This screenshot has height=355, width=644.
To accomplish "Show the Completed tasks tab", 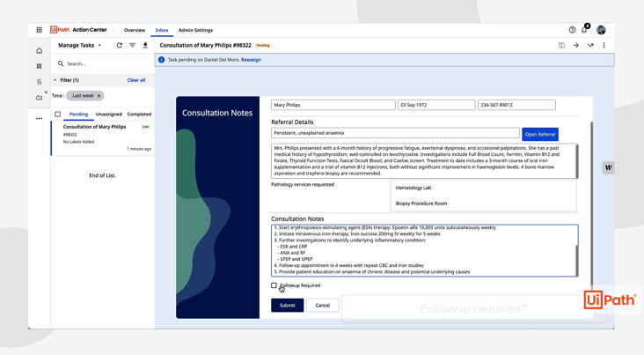I will [x=139, y=114].
